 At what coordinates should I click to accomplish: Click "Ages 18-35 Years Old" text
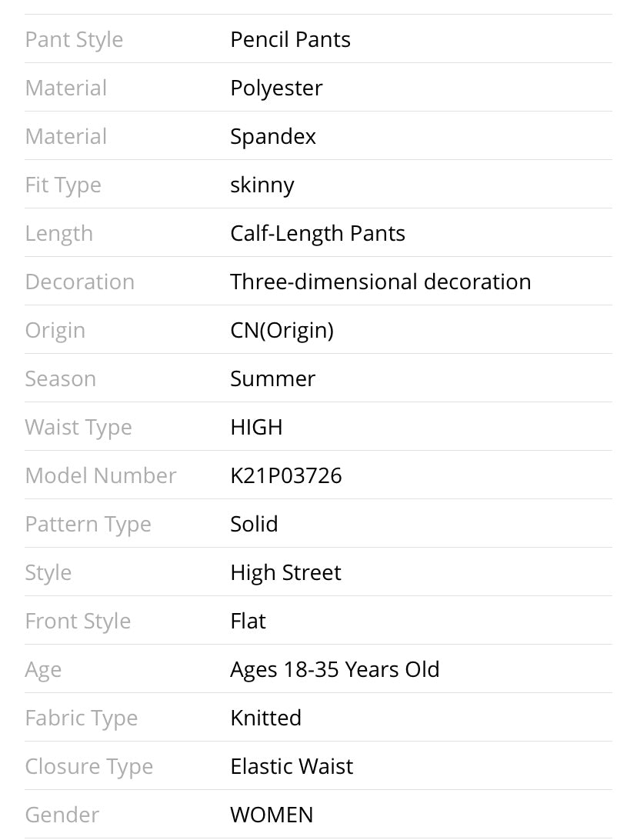[x=335, y=669]
